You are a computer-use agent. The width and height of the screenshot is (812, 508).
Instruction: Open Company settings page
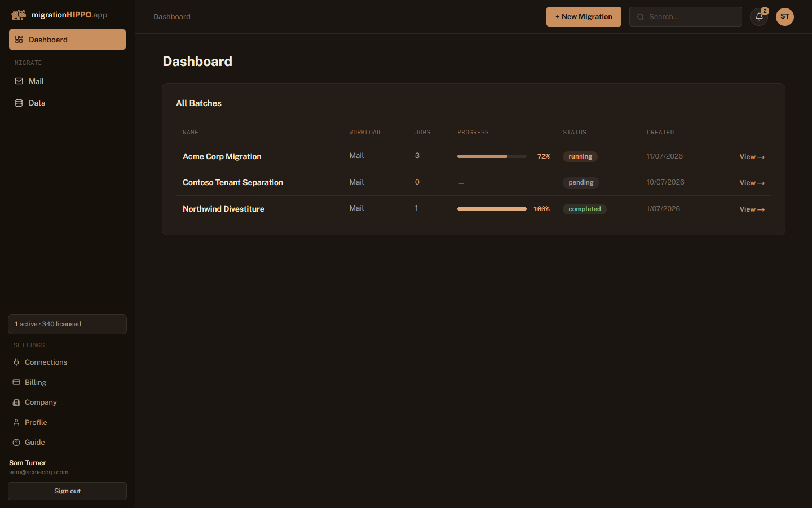click(x=67, y=402)
